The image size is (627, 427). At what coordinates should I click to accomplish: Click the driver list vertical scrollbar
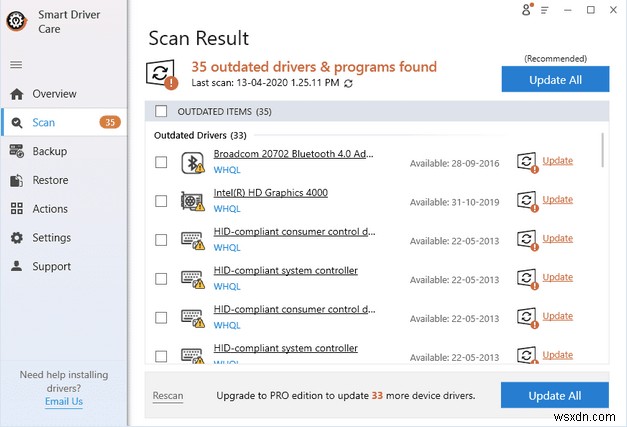pyautogui.click(x=602, y=150)
